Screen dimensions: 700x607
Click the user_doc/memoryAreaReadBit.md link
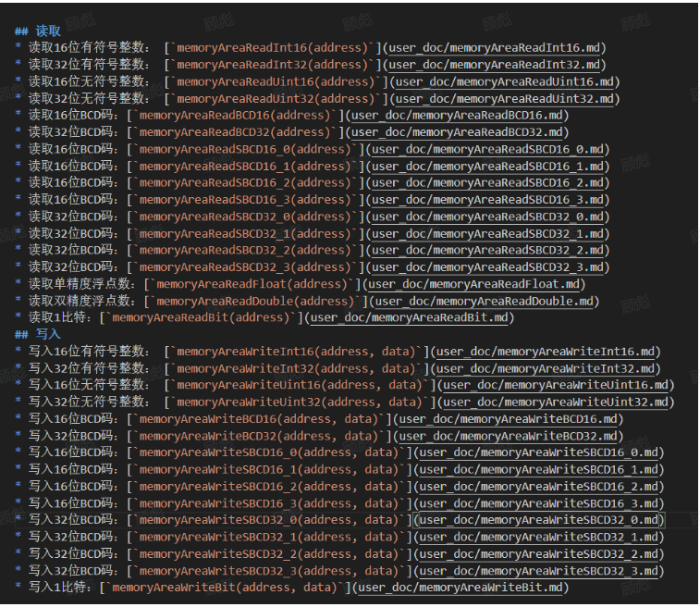tap(410, 317)
